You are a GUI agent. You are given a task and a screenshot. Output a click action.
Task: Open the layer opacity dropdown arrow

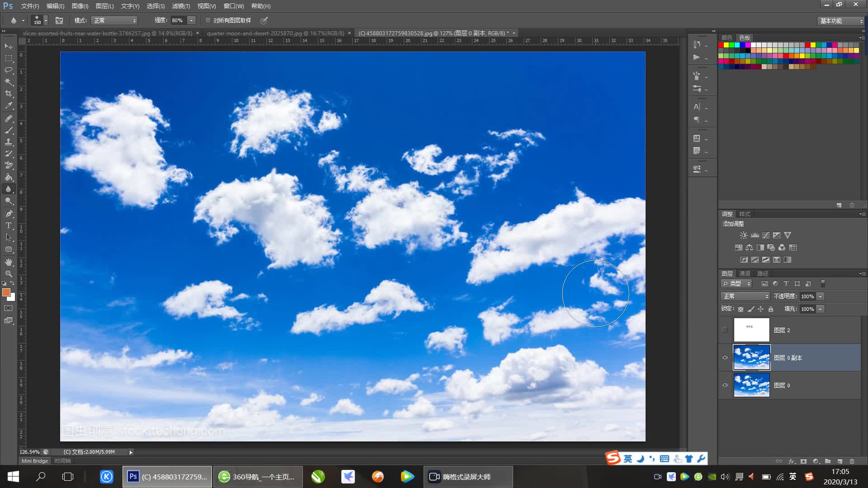(821, 296)
